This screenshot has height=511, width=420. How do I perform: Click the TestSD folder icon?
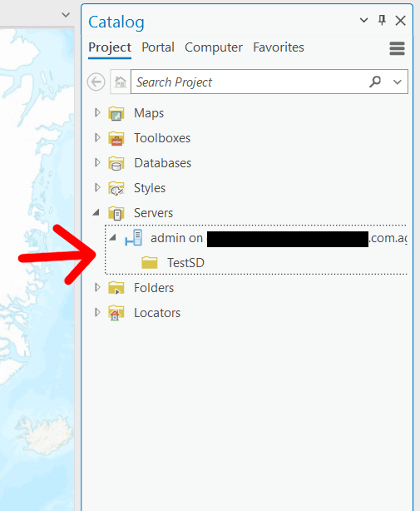[x=150, y=263]
